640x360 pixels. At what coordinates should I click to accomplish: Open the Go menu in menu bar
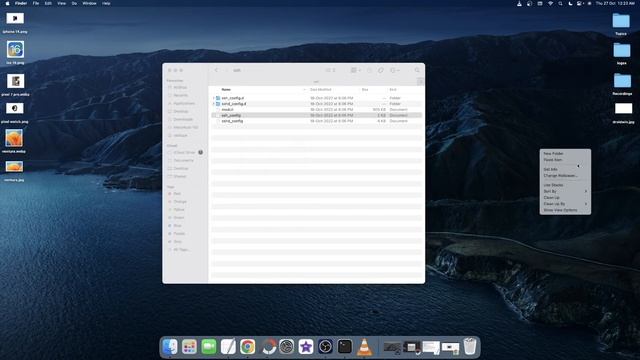74,3
